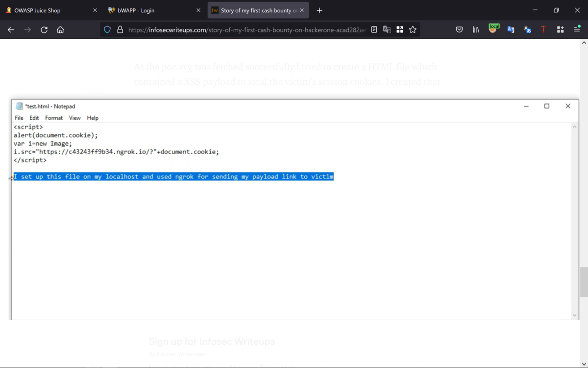Viewport: 588px width, 368px height.
Task: Open Notepad Edit menu
Action: coord(34,118)
